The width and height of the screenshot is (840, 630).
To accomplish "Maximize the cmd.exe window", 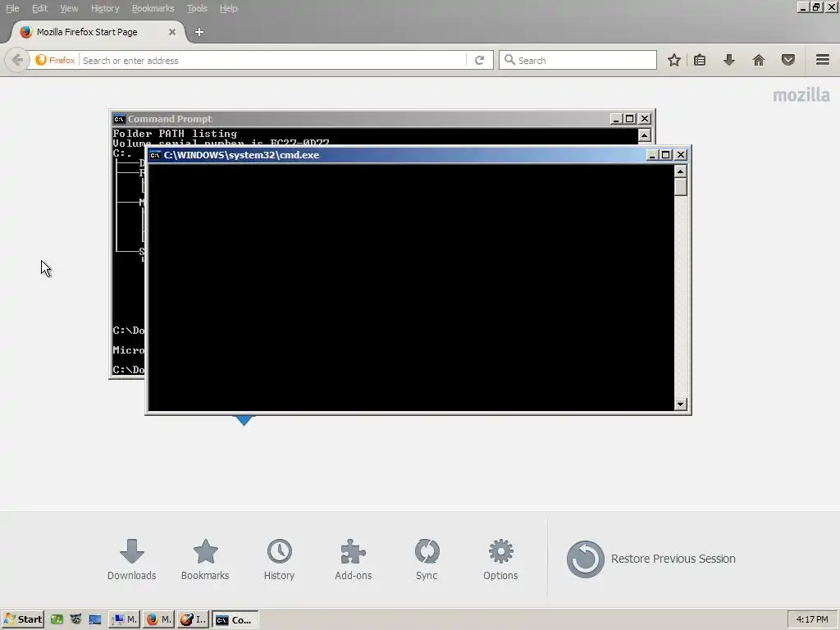I will [x=666, y=155].
